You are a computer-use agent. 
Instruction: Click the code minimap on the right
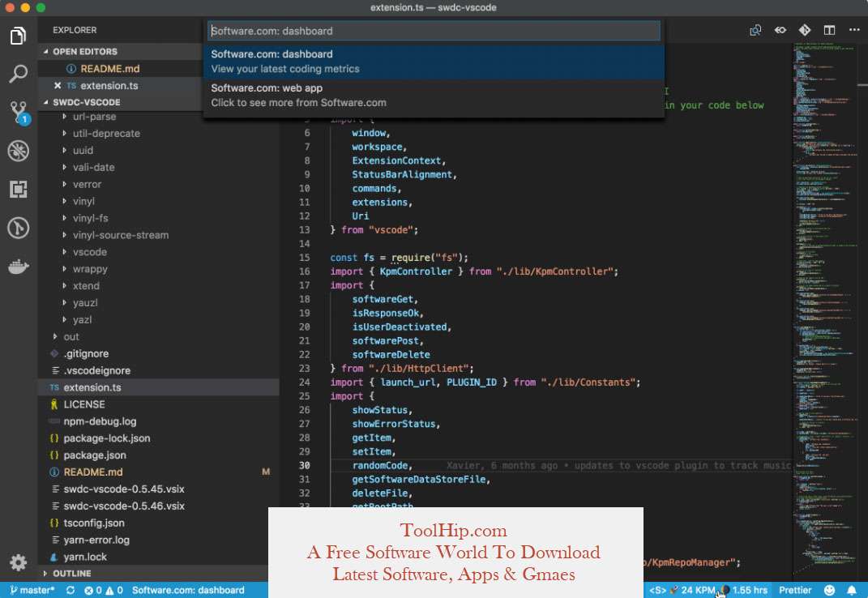coord(825,310)
